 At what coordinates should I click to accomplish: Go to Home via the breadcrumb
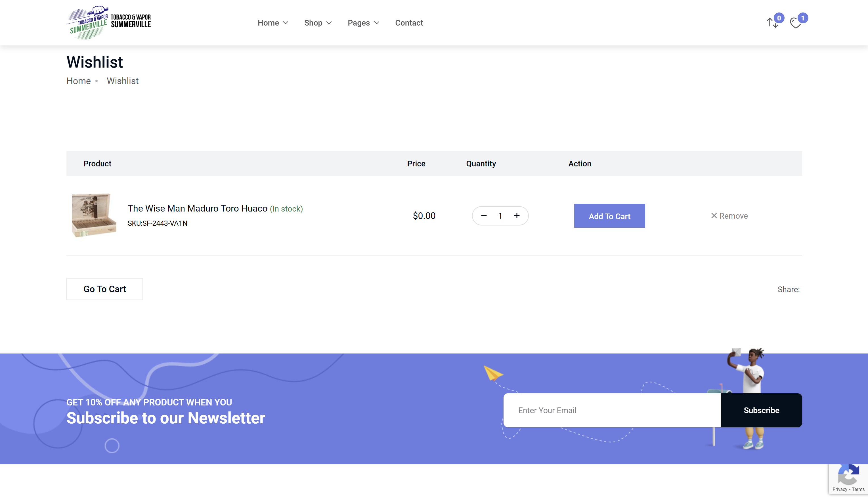79,81
